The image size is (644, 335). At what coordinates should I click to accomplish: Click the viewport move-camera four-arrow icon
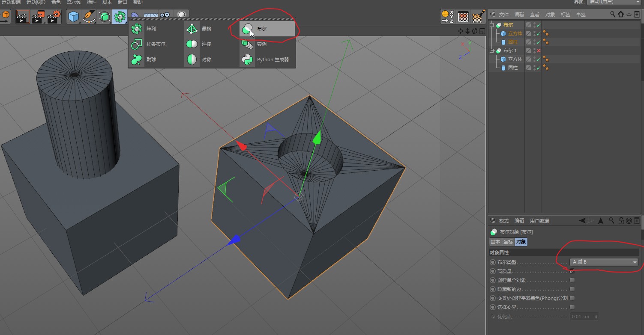point(461,31)
